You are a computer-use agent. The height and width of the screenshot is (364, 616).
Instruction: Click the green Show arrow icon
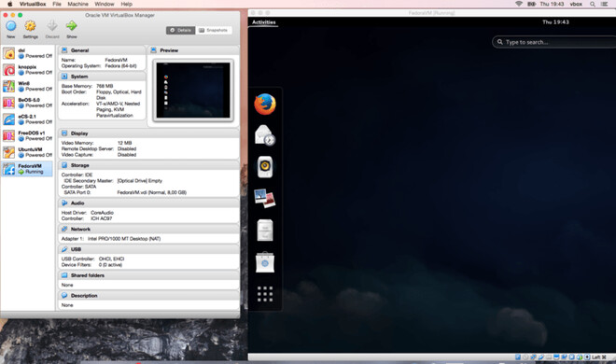pos(72,26)
